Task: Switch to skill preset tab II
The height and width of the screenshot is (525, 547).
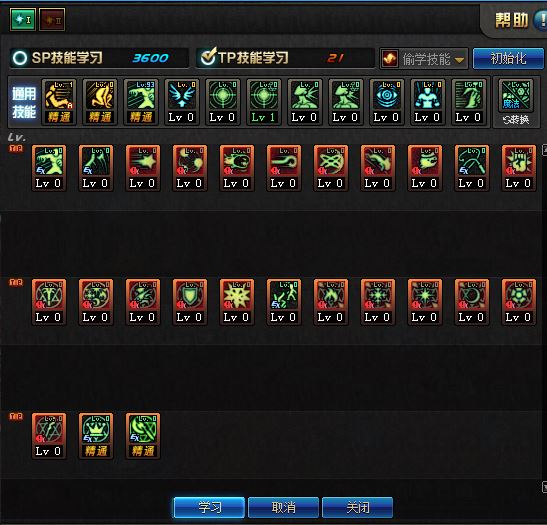Action: (x=52, y=20)
